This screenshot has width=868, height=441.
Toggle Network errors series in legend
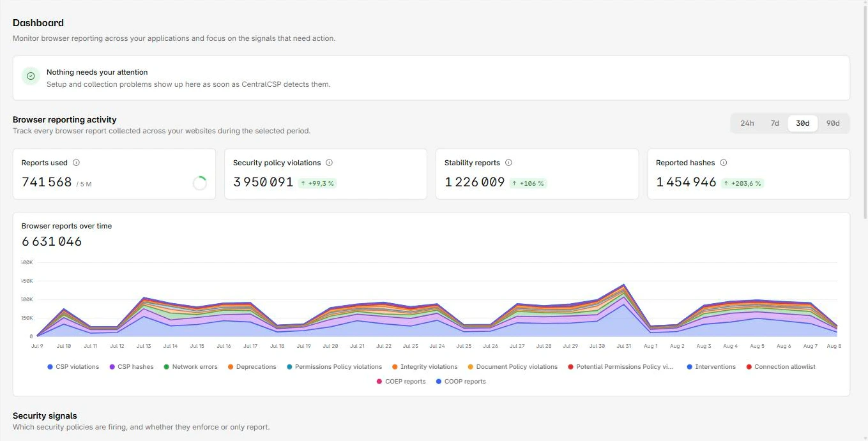point(190,367)
